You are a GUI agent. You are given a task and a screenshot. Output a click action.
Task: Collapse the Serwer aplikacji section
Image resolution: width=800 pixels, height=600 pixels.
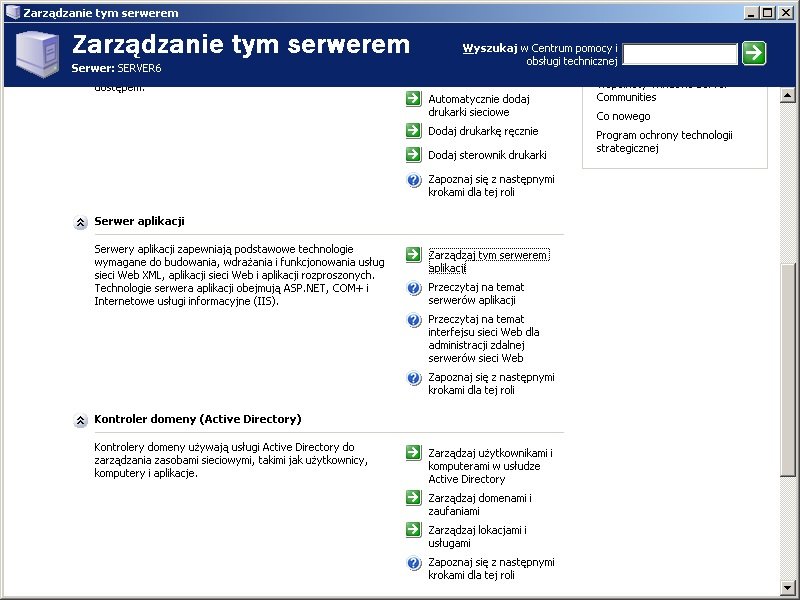80,222
